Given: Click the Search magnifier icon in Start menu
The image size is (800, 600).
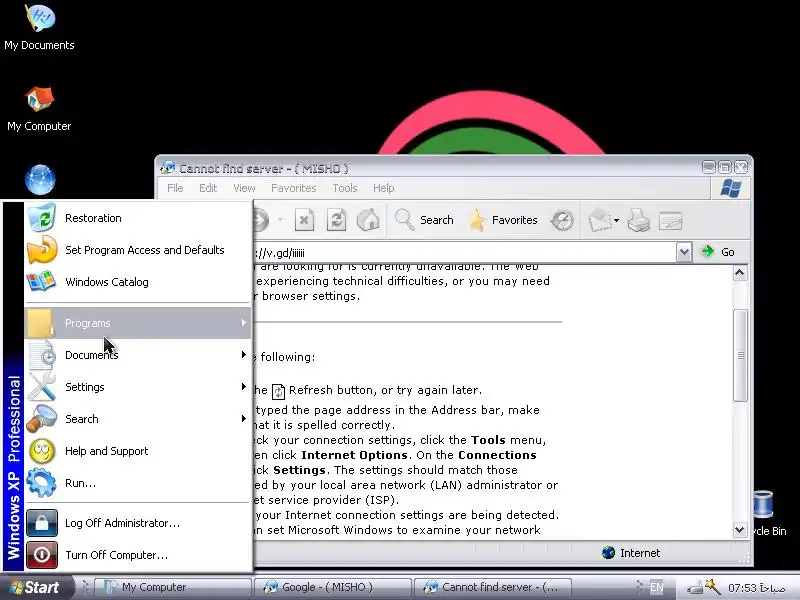Looking at the screenshot, I should pyautogui.click(x=42, y=419).
